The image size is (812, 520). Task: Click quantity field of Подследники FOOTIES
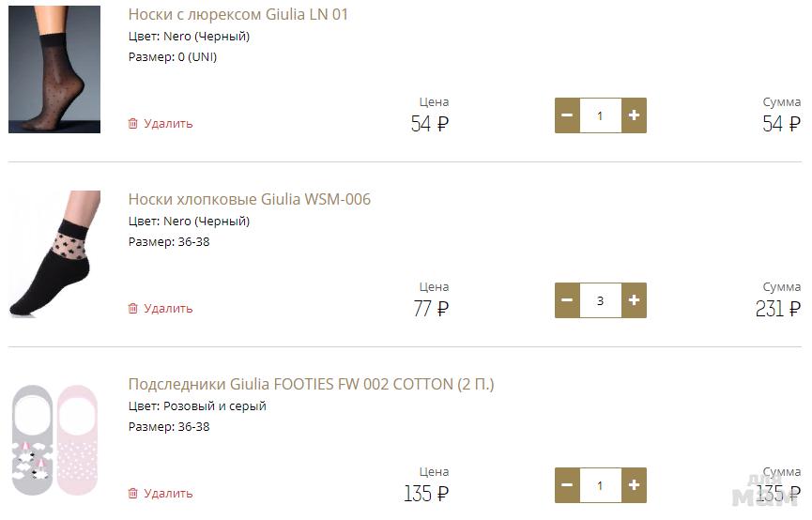click(x=601, y=485)
